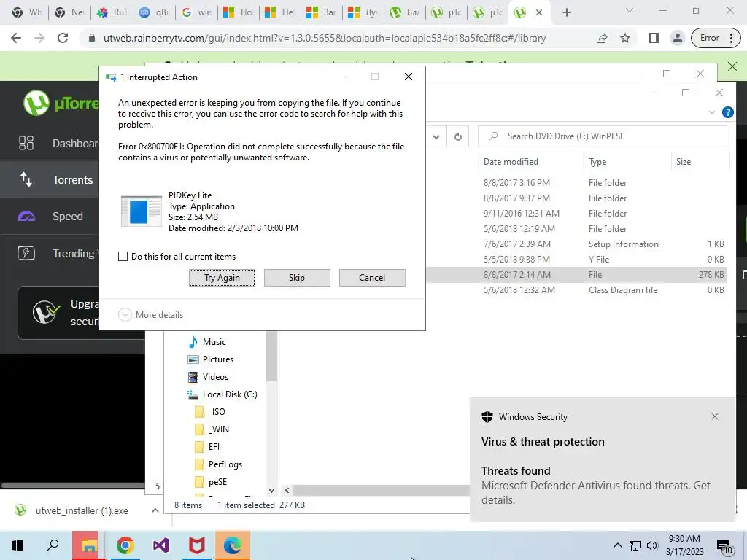Show hidden system tray icons
This screenshot has height=560, width=747.
click(x=617, y=545)
